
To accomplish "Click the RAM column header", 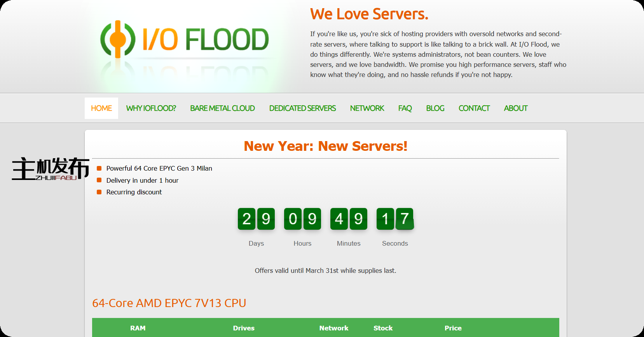I will [x=138, y=328].
